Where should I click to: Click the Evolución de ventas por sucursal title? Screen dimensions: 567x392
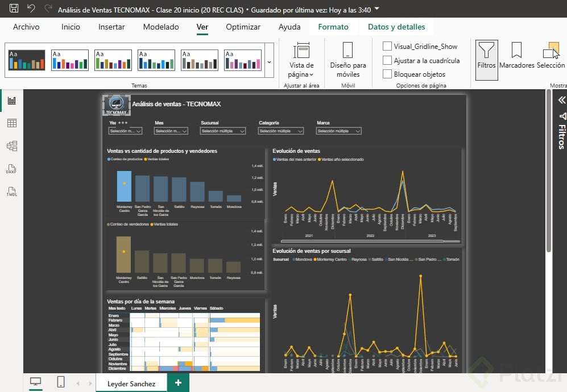(311, 251)
